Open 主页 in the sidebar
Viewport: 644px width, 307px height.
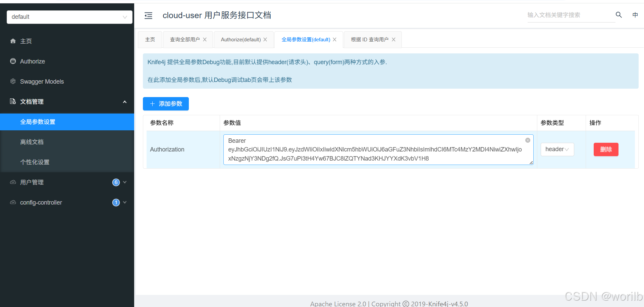pyautogui.click(x=67, y=41)
